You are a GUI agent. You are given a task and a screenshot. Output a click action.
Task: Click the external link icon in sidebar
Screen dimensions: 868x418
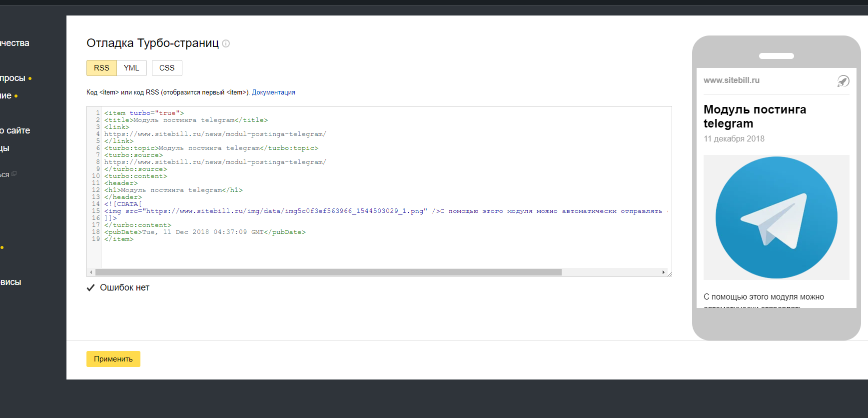pos(14,174)
